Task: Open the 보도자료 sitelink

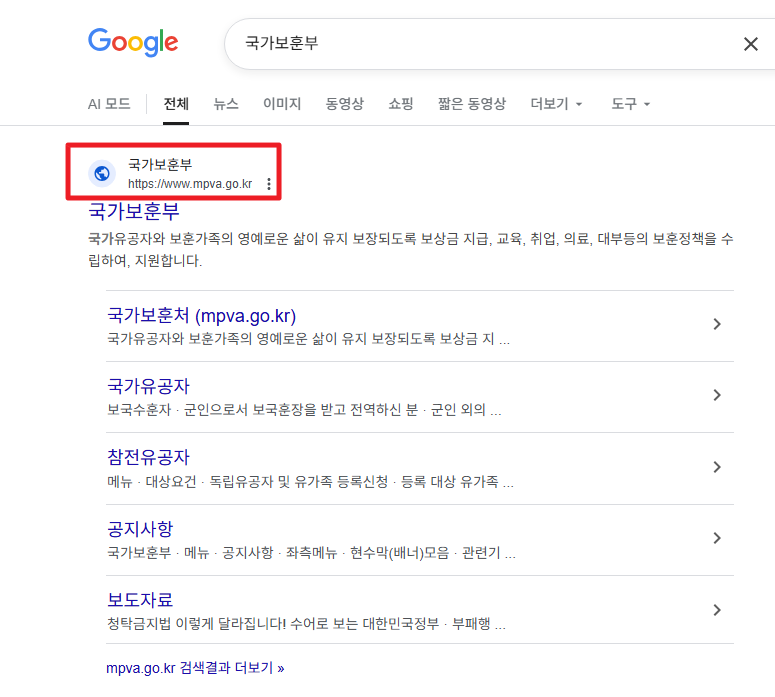Action: pyautogui.click(x=140, y=600)
